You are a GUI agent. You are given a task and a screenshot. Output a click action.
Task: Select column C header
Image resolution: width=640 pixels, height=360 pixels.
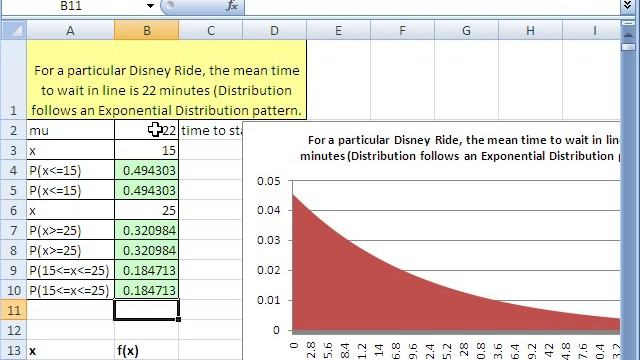click(x=211, y=31)
